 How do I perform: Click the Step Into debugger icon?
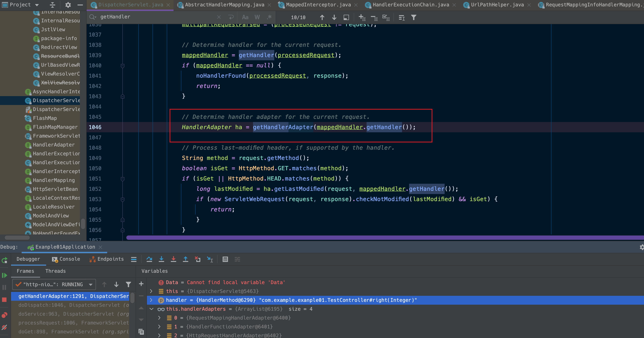pos(161,259)
